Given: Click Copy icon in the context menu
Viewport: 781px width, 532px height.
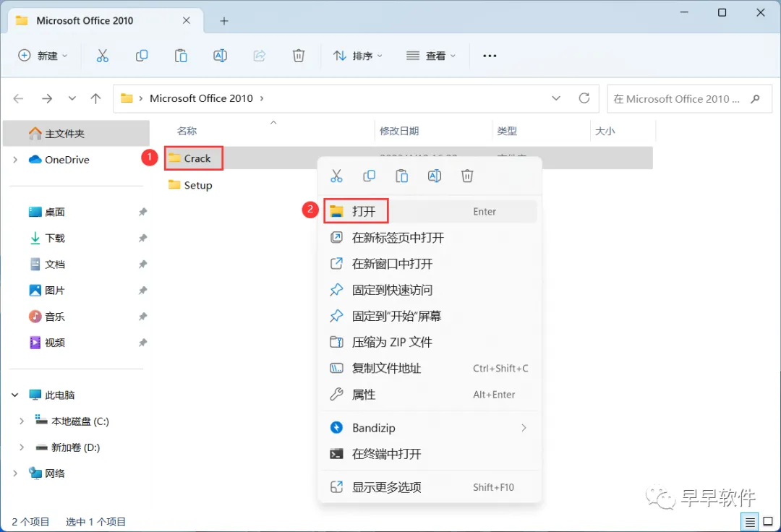Looking at the screenshot, I should (x=369, y=176).
